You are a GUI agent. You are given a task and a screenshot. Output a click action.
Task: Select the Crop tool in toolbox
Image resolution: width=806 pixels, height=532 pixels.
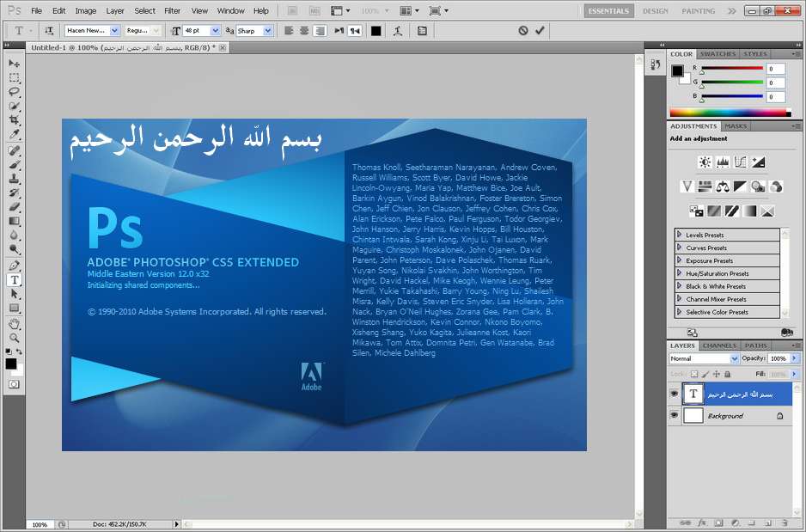click(x=15, y=119)
